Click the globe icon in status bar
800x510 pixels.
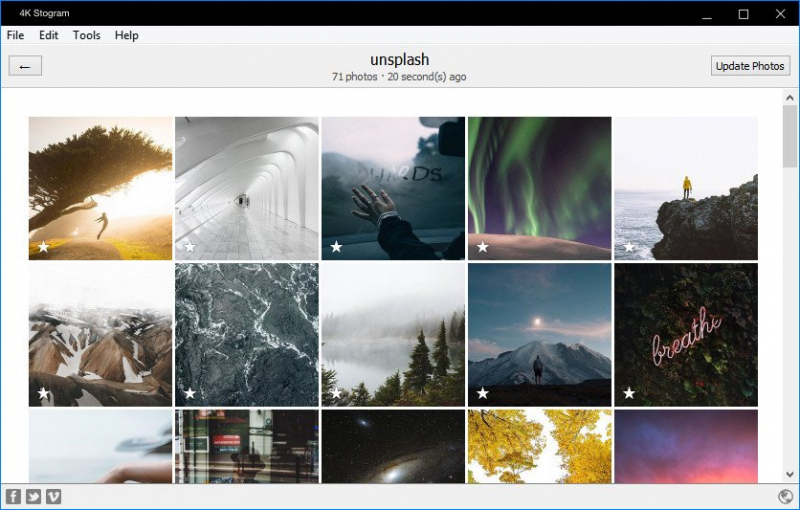tap(786, 496)
